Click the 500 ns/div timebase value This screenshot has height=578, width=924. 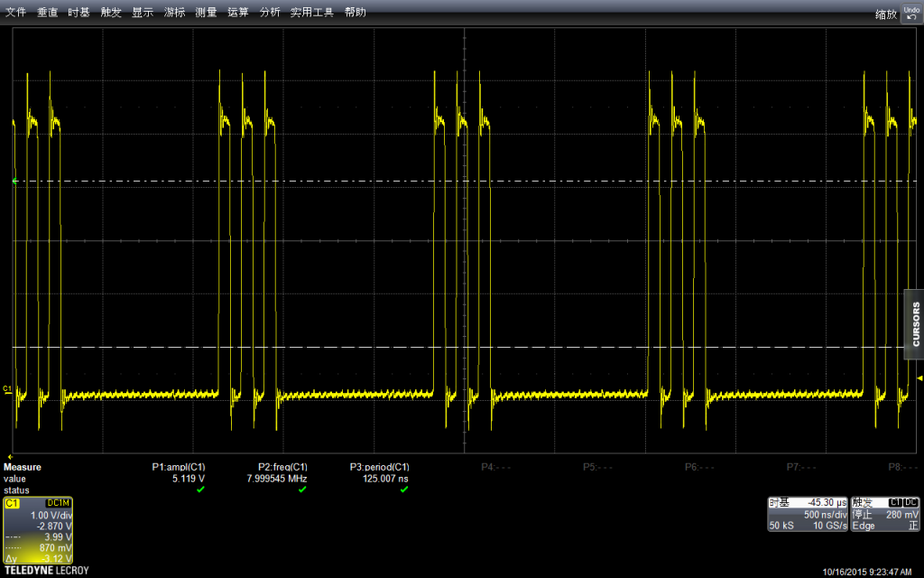coord(826,514)
